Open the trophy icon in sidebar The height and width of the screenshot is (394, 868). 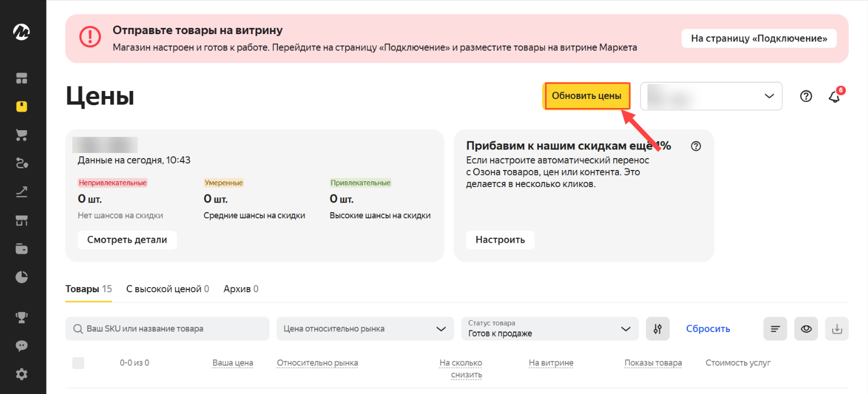coord(22,317)
